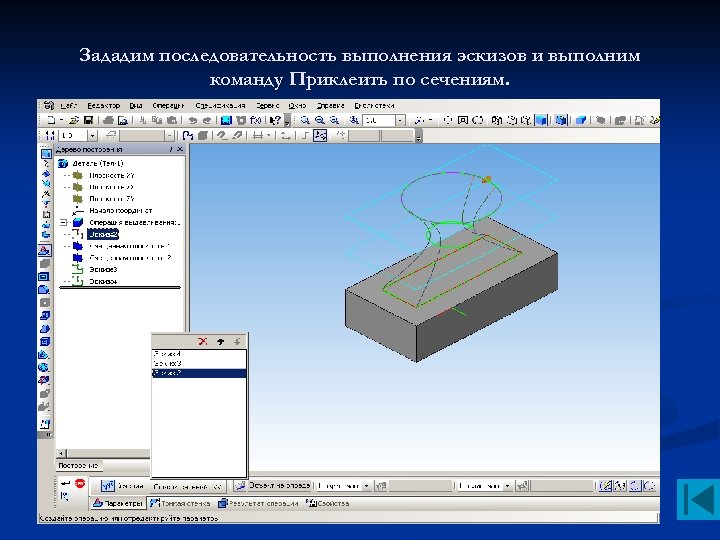
Task: Click the Print icon in toolbar
Action: point(108,120)
